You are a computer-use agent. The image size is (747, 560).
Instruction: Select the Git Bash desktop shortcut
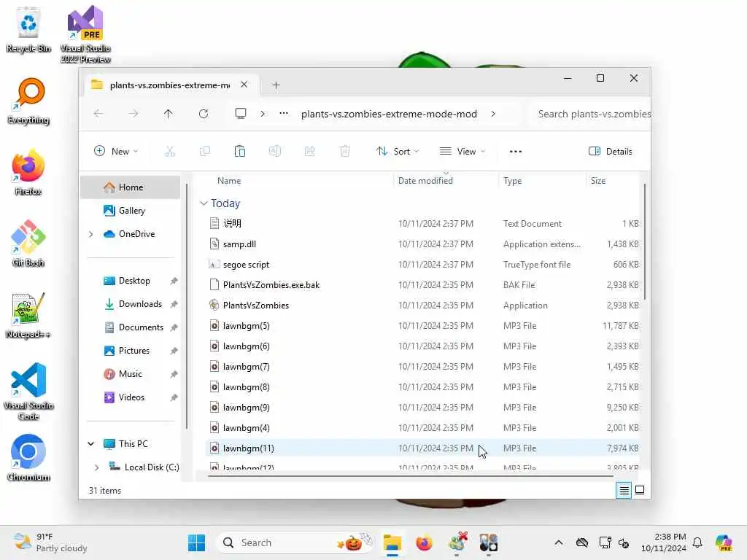(x=28, y=244)
